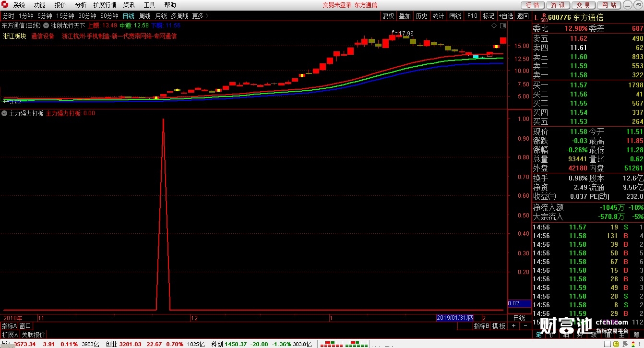This screenshot has height=348, width=644.
Task: Click the 卖一 price 11.58
Action: pos(578,75)
